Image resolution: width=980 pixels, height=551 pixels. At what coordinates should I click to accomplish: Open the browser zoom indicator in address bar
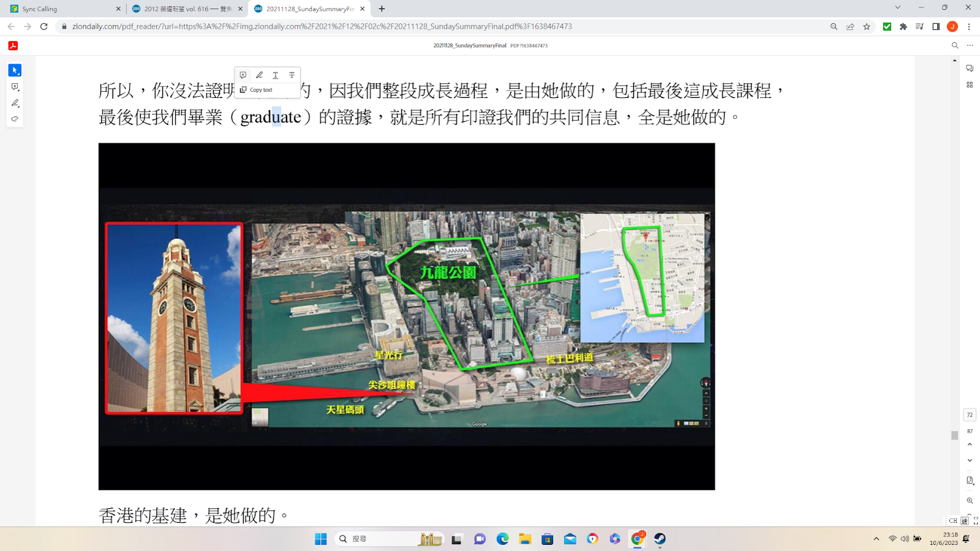click(x=834, y=26)
